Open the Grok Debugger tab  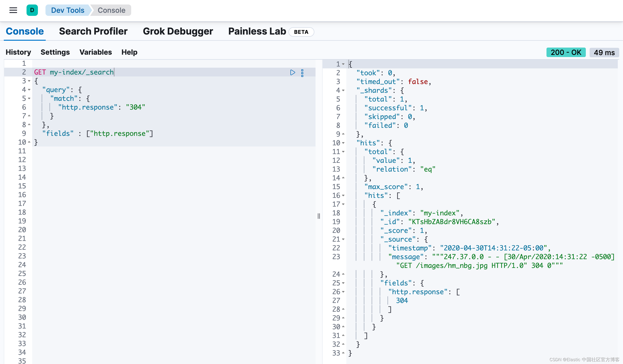click(178, 31)
